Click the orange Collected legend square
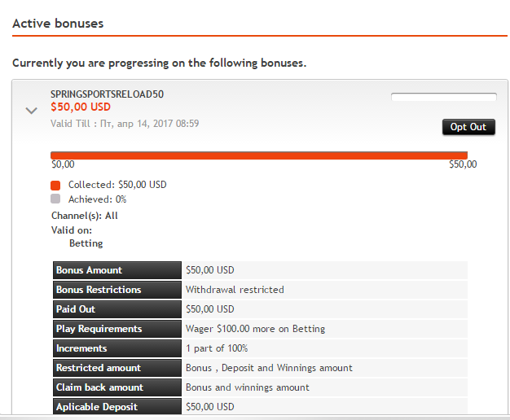 pyautogui.click(x=55, y=186)
